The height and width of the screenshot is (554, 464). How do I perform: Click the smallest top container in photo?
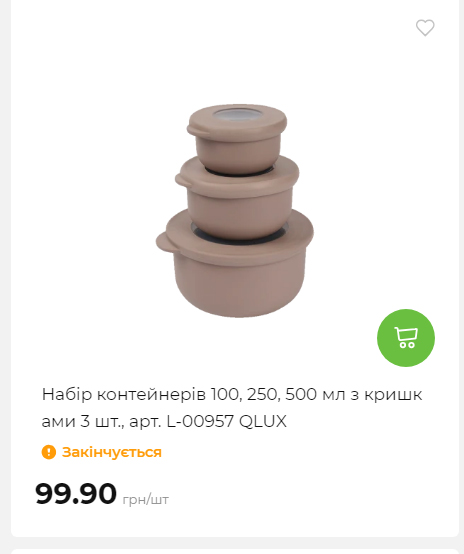pyautogui.click(x=237, y=138)
